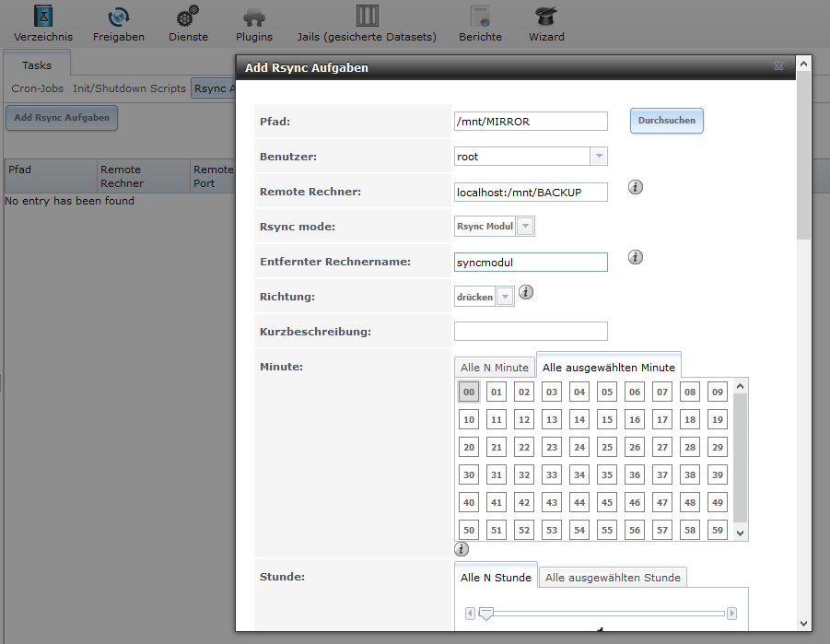Open the Verzeichnis toolbar icon
Screen dimensions: 830x644
pos(42,18)
